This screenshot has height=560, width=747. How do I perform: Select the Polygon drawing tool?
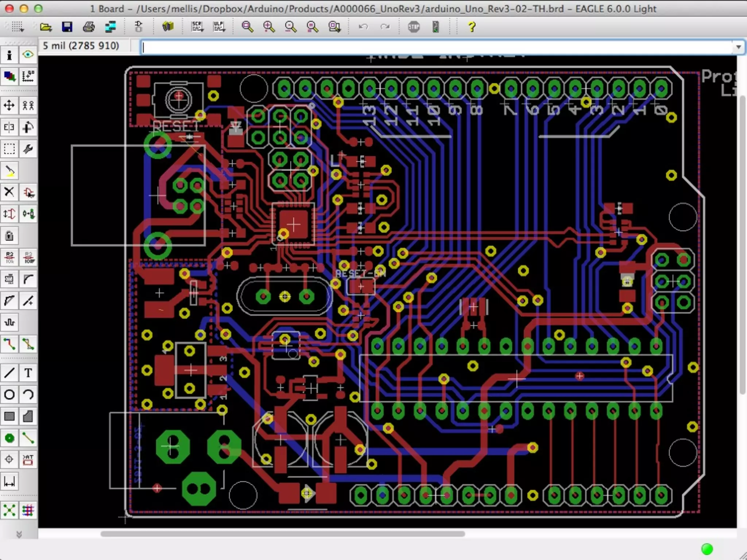pyautogui.click(x=28, y=416)
